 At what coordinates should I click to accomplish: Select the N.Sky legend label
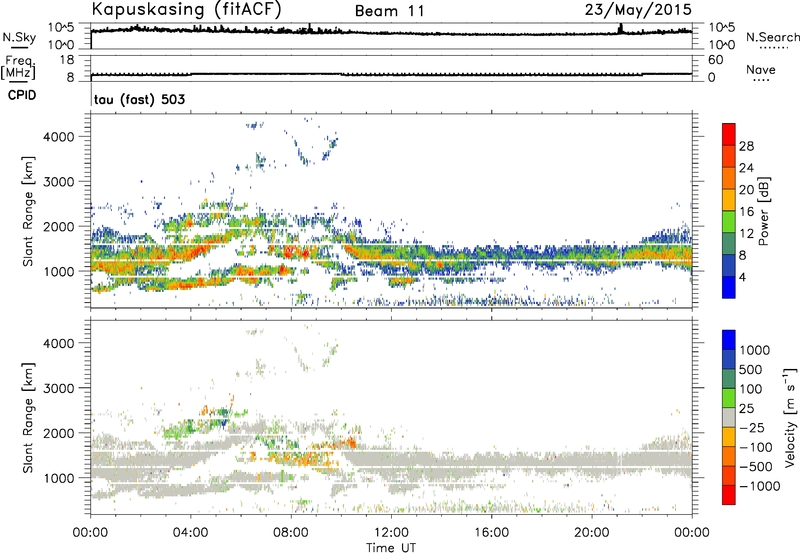[x=19, y=37]
